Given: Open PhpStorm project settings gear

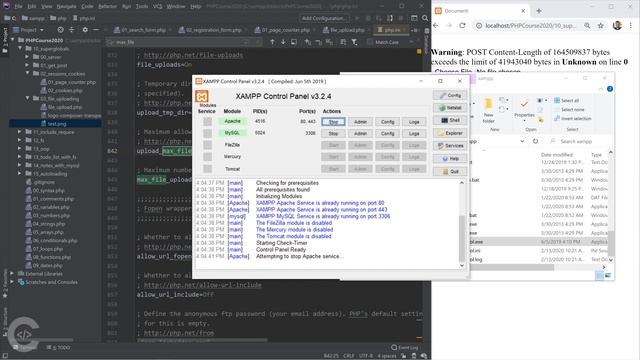Looking at the screenshot, I should (x=85, y=30).
